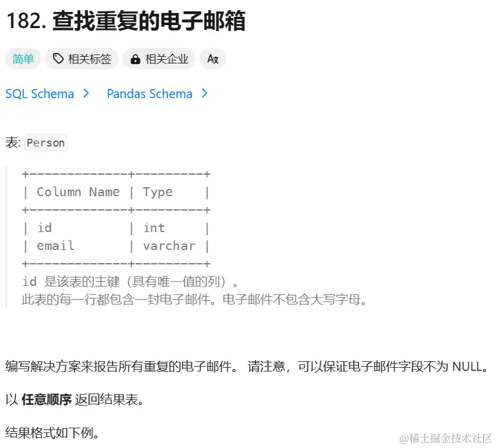Click the tag icon beside 相关标签
Screen dimensions: 496x448
58,59
